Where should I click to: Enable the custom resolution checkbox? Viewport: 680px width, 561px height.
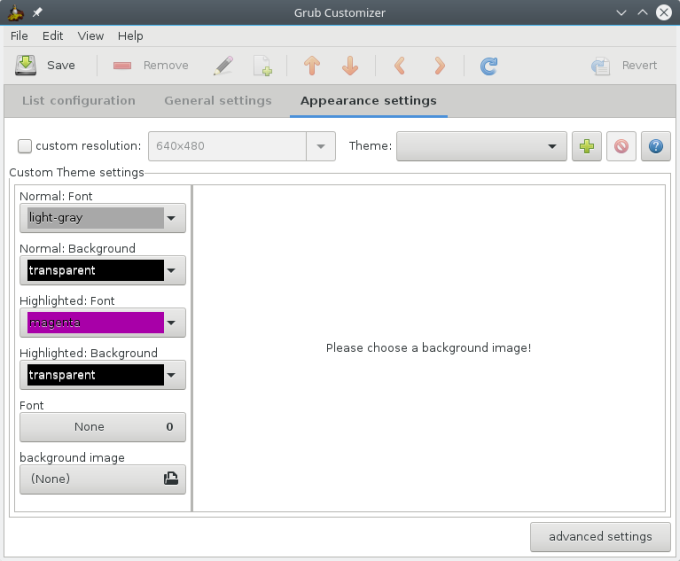25,146
